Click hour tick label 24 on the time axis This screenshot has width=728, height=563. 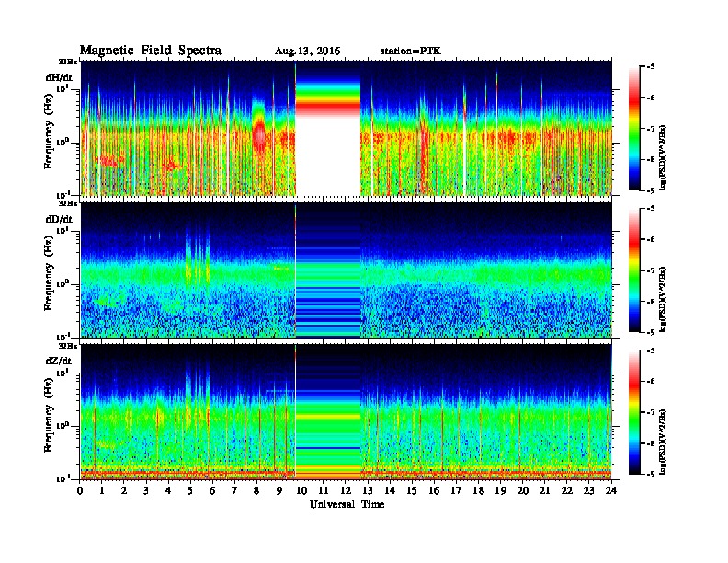pyautogui.click(x=611, y=491)
